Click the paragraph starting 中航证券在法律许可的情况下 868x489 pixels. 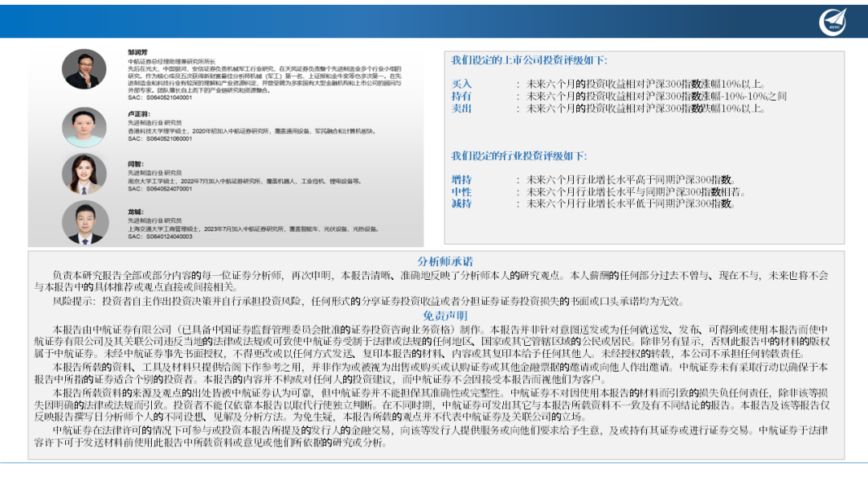pos(432,437)
